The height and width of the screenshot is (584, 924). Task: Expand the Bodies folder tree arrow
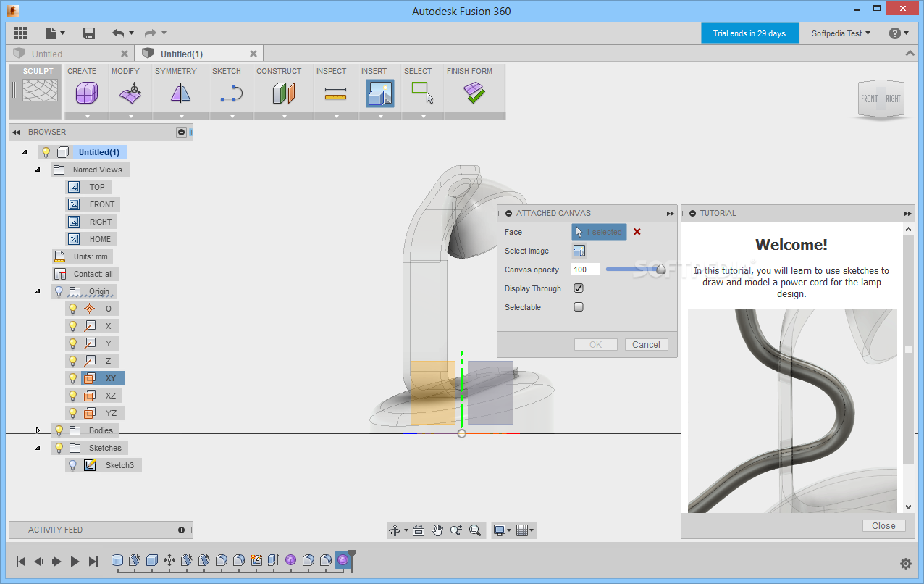(38, 430)
